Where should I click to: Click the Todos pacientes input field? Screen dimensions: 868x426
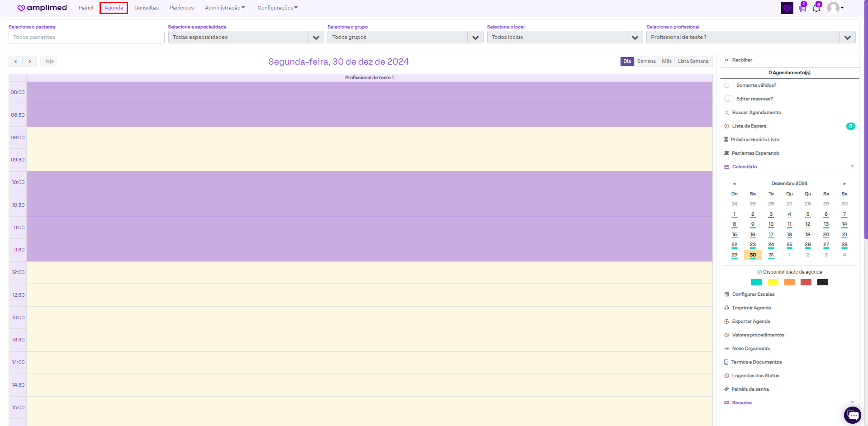(x=86, y=37)
